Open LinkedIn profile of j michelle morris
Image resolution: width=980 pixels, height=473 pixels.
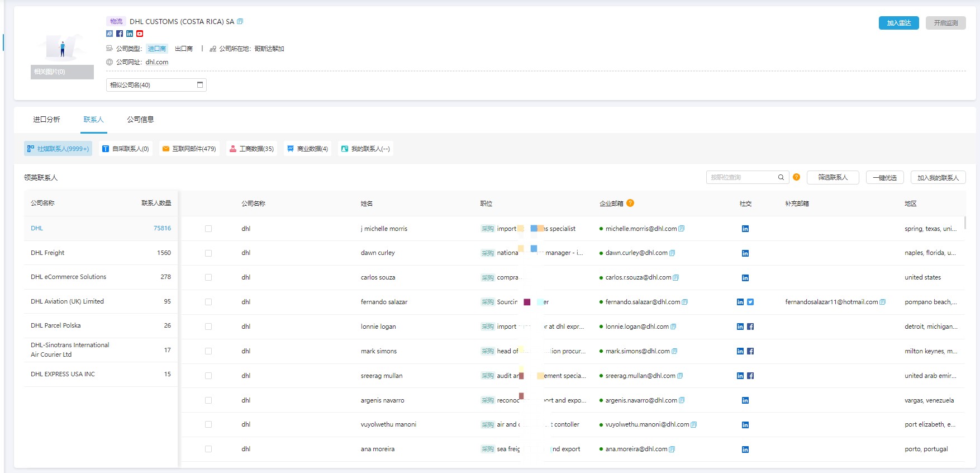click(x=745, y=229)
